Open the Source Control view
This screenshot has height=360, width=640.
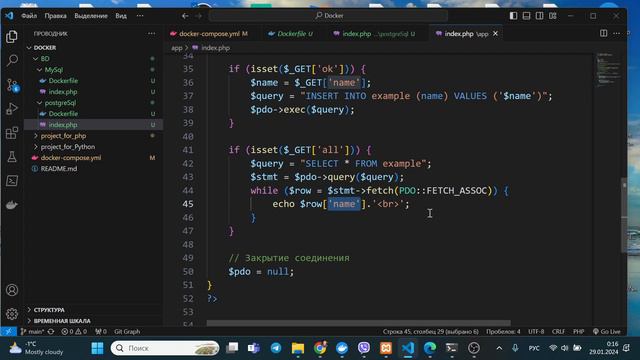click(x=12, y=85)
